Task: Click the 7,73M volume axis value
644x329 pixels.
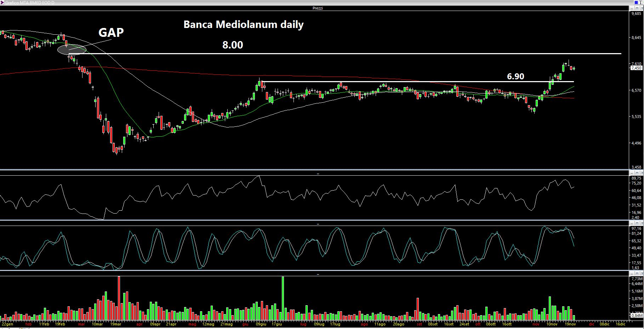Action: coord(637,279)
